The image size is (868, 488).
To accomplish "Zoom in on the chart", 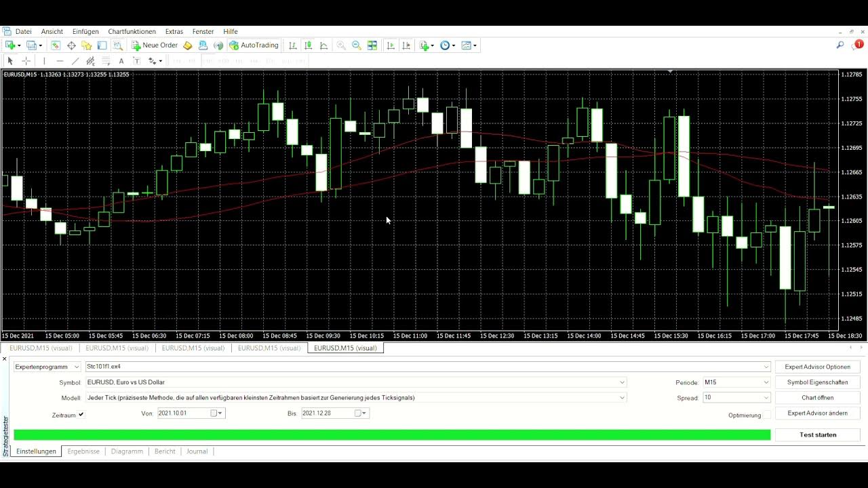I will pyautogui.click(x=341, y=45).
